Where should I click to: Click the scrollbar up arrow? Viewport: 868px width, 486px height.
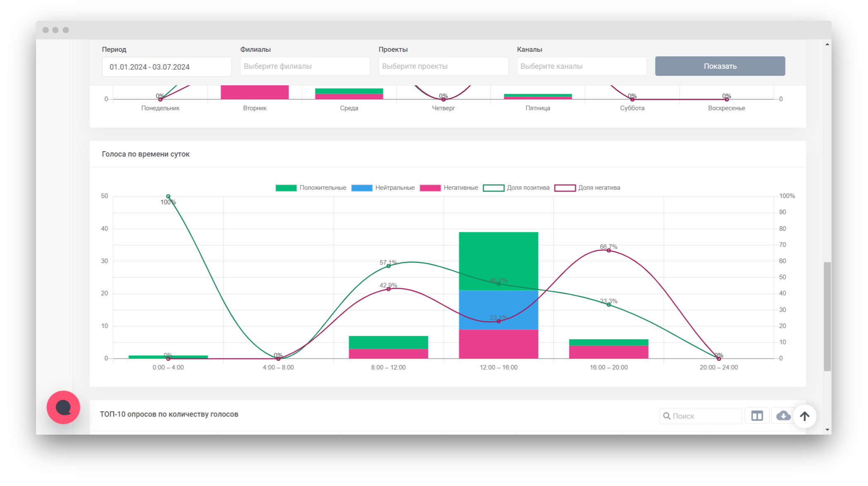(827, 44)
